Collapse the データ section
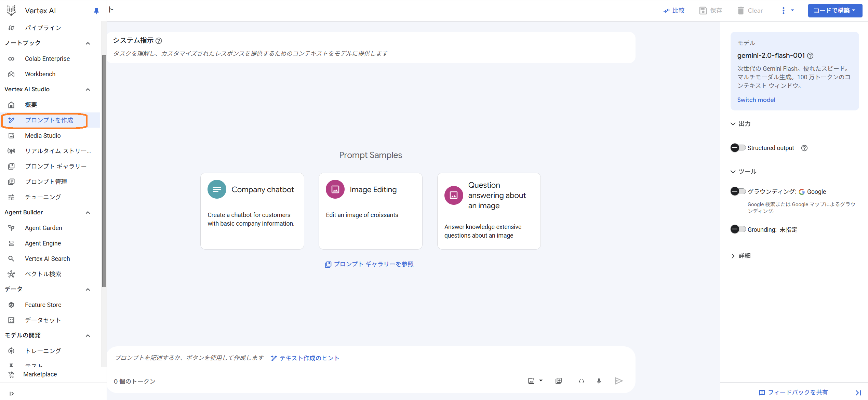The image size is (868, 400). click(88, 290)
